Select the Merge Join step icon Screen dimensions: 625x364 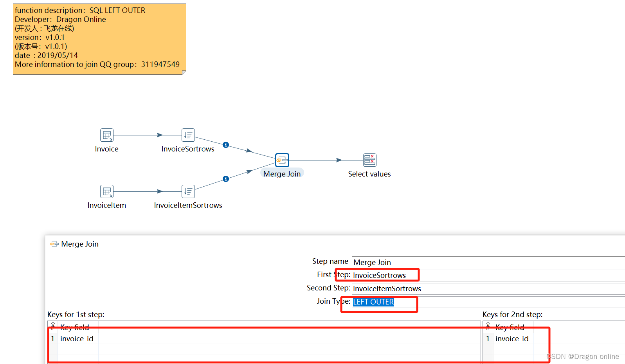282,160
